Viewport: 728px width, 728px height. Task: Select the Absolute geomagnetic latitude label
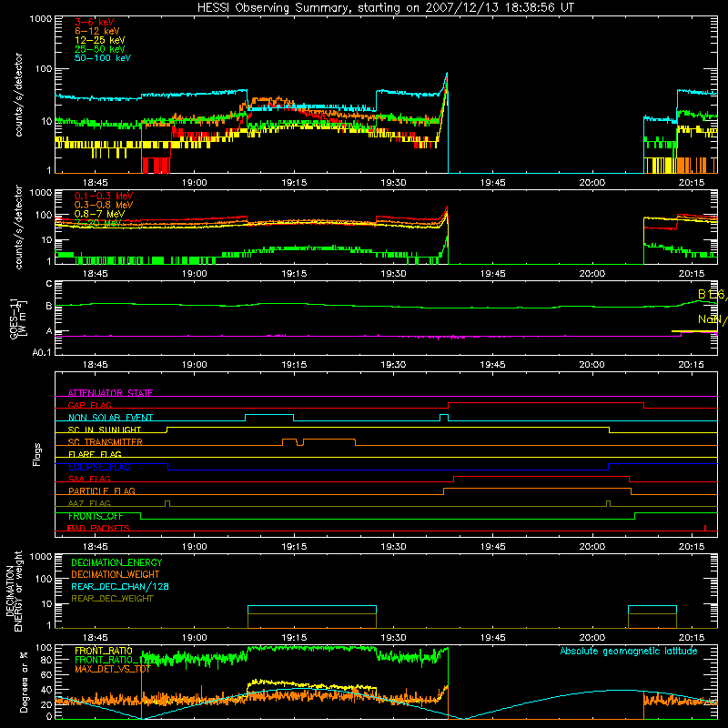click(x=629, y=652)
